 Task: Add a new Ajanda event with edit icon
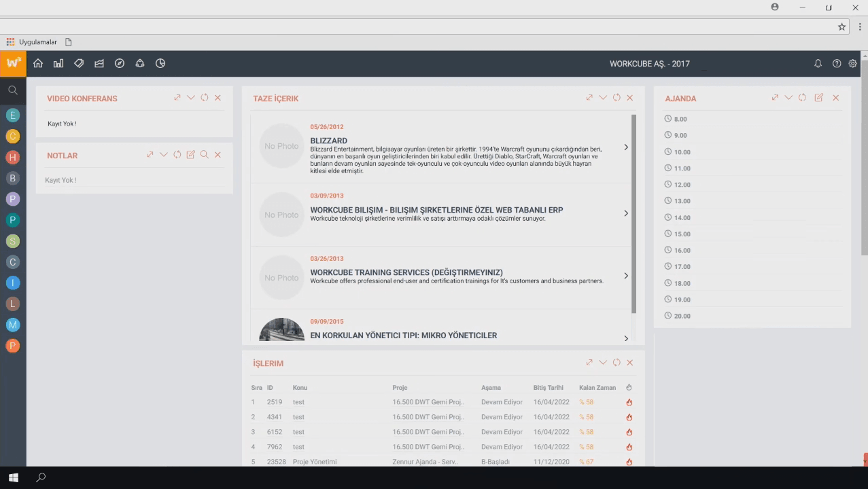819,98
